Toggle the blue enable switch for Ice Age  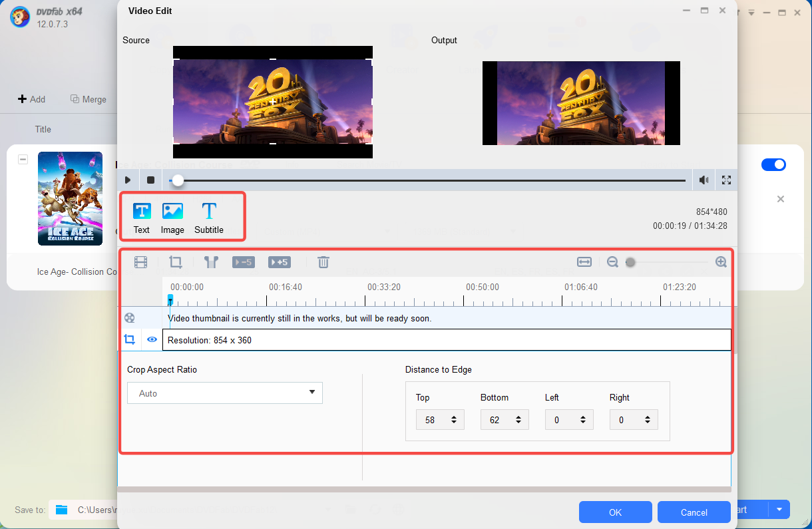(x=773, y=164)
